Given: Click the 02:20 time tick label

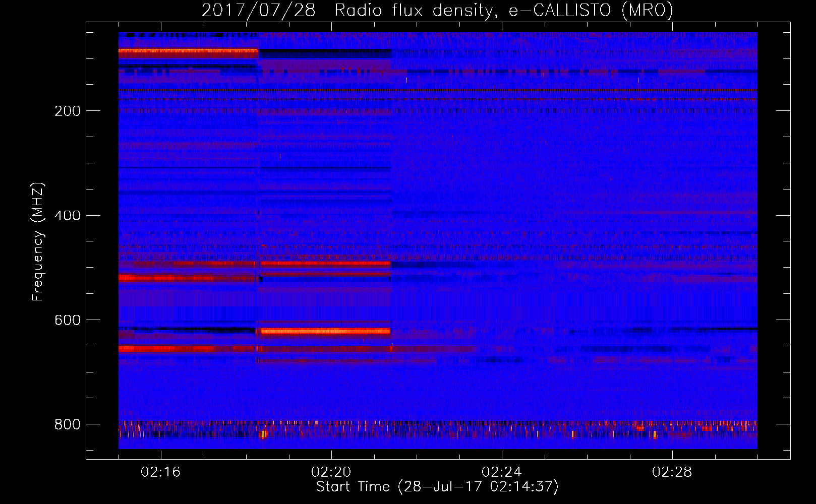Looking at the screenshot, I should point(331,472).
